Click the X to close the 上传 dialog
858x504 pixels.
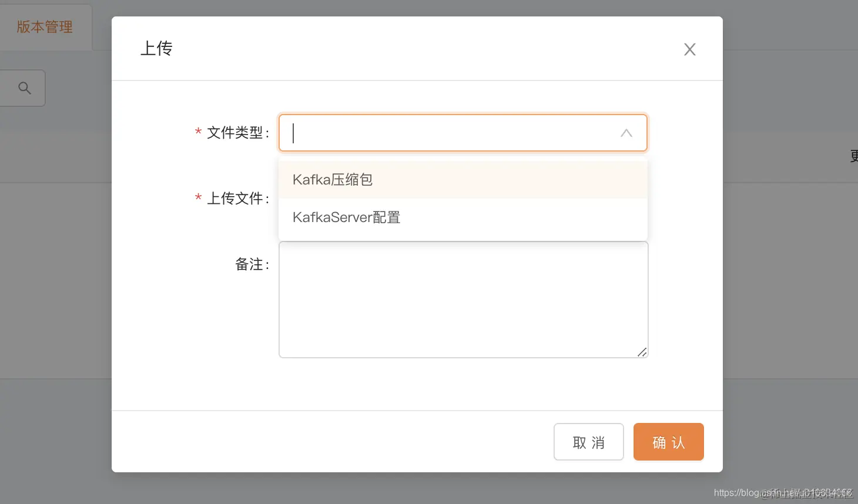click(x=689, y=49)
